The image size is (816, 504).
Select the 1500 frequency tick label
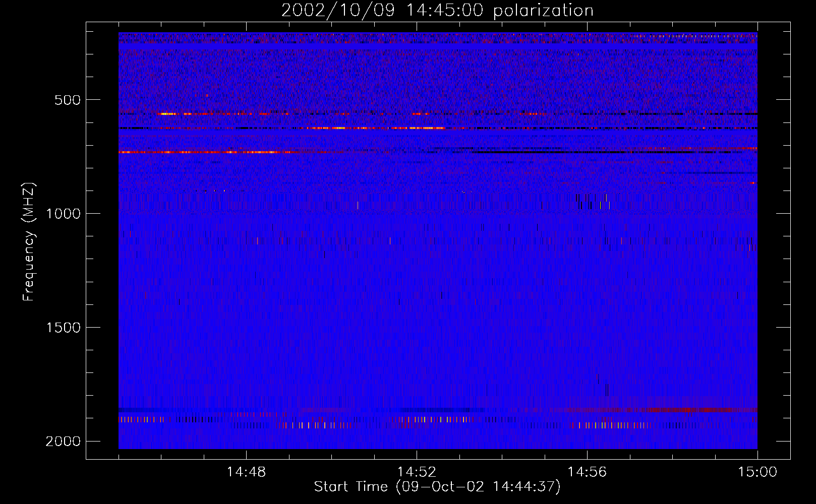pos(63,328)
